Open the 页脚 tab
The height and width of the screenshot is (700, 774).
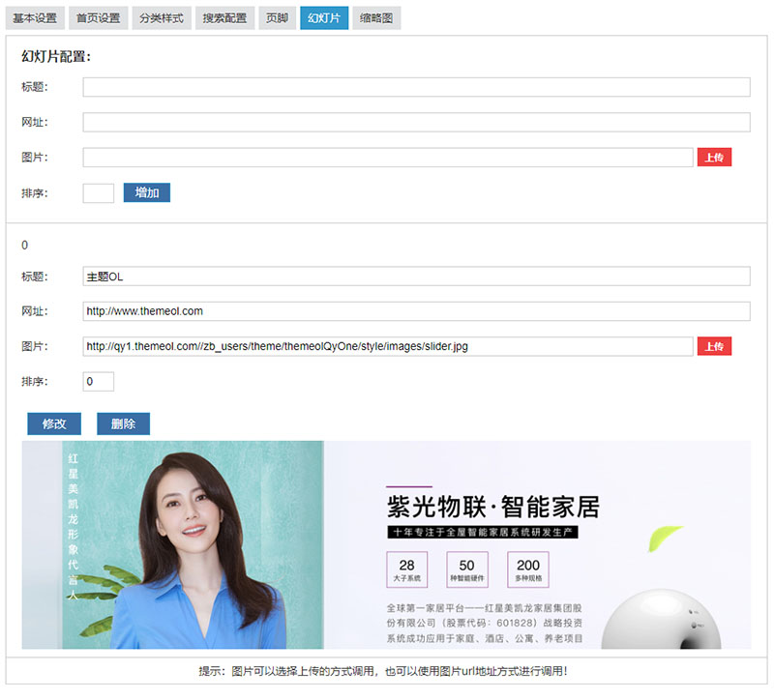278,18
